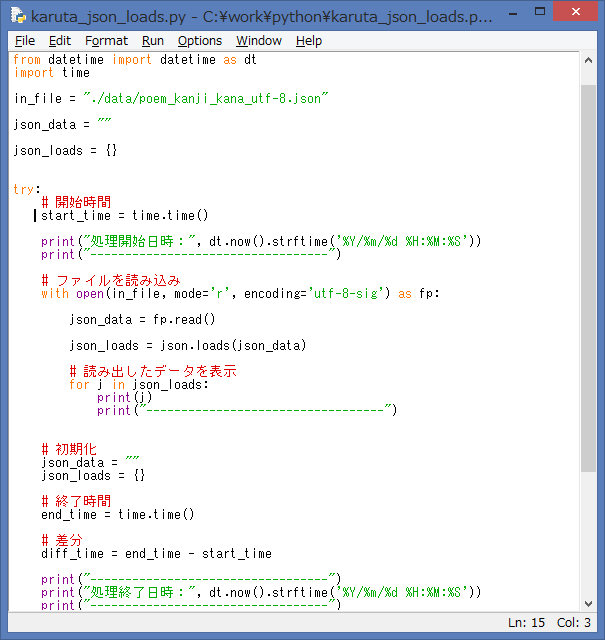Open the Window menu
Screen dimensions: 605x640
tap(259, 41)
